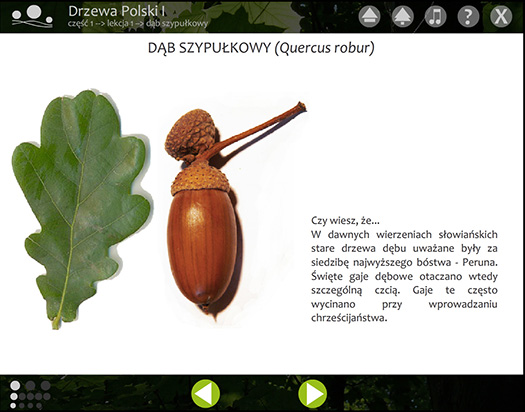Screen dimensions: 525x412
Task: Click the eject-style main menu icon
Action: 369,16
